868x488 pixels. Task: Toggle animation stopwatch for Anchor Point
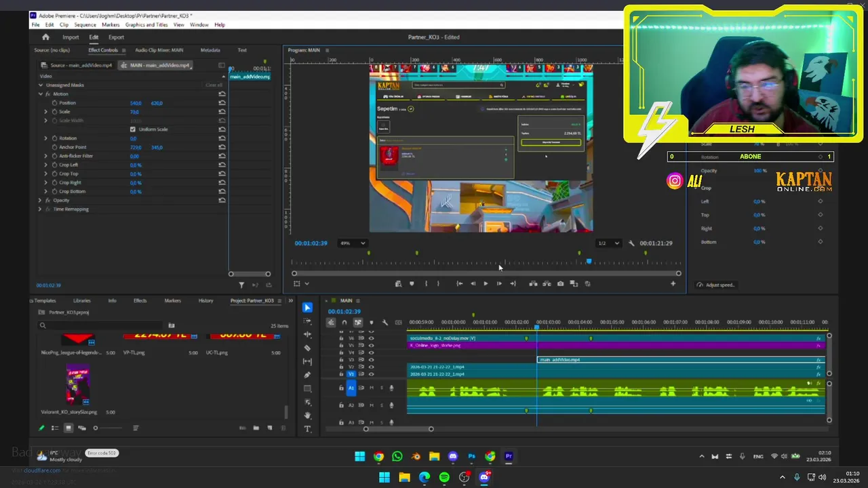(x=54, y=147)
